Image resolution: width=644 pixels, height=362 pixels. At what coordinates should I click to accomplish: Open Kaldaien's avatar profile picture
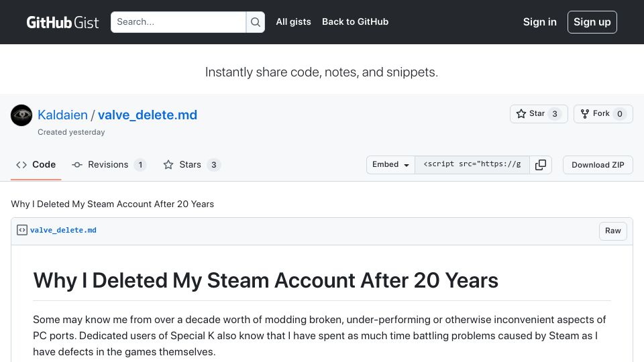click(x=21, y=115)
